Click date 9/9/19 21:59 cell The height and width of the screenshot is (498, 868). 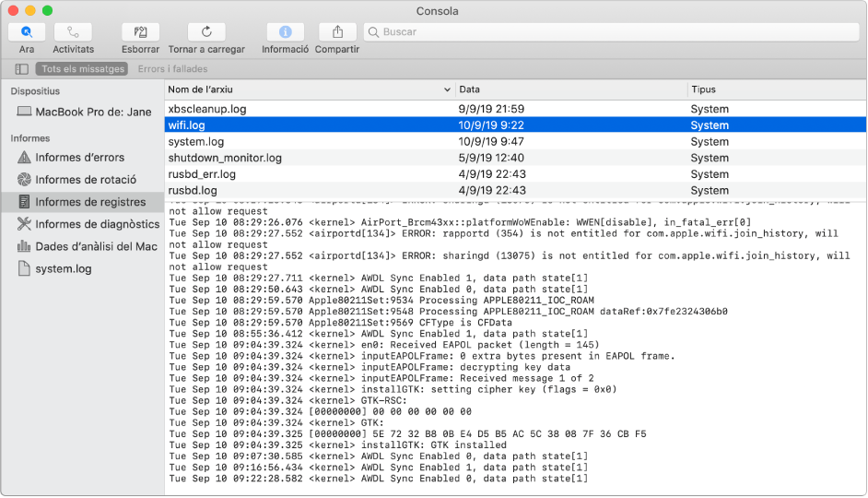(x=491, y=109)
